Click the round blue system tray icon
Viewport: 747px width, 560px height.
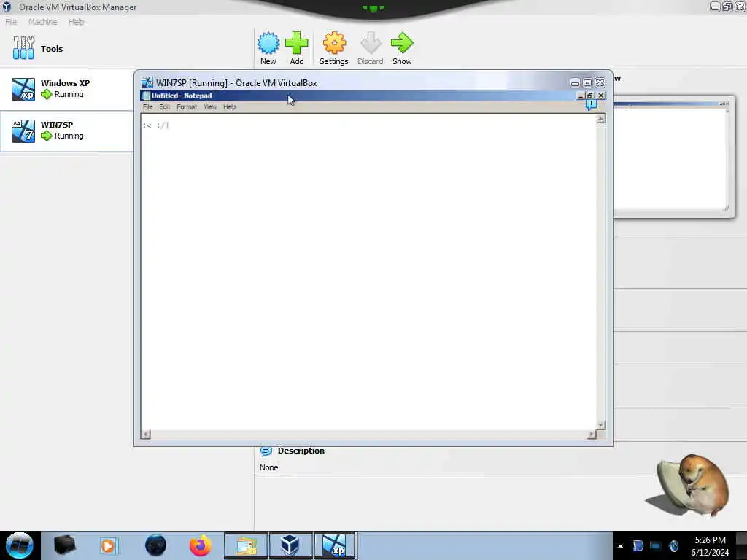pos(673,545)
